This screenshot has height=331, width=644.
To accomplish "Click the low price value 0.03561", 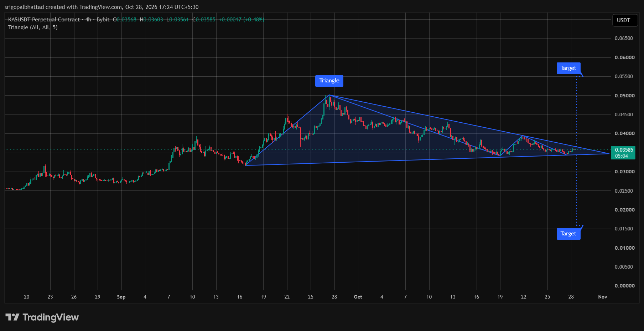I will (179, 20).
